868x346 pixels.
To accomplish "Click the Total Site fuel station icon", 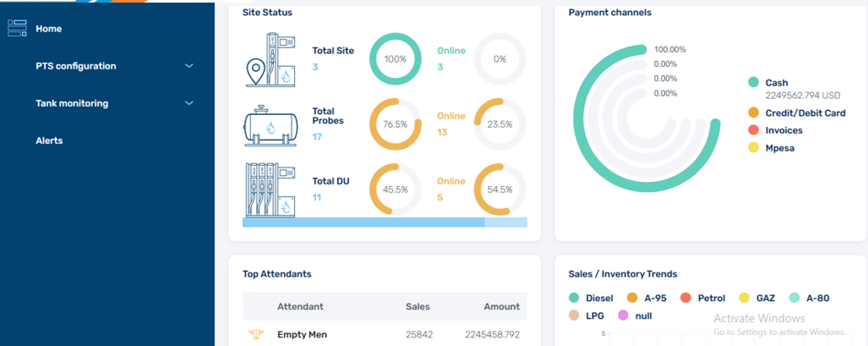I will point(270,61).
